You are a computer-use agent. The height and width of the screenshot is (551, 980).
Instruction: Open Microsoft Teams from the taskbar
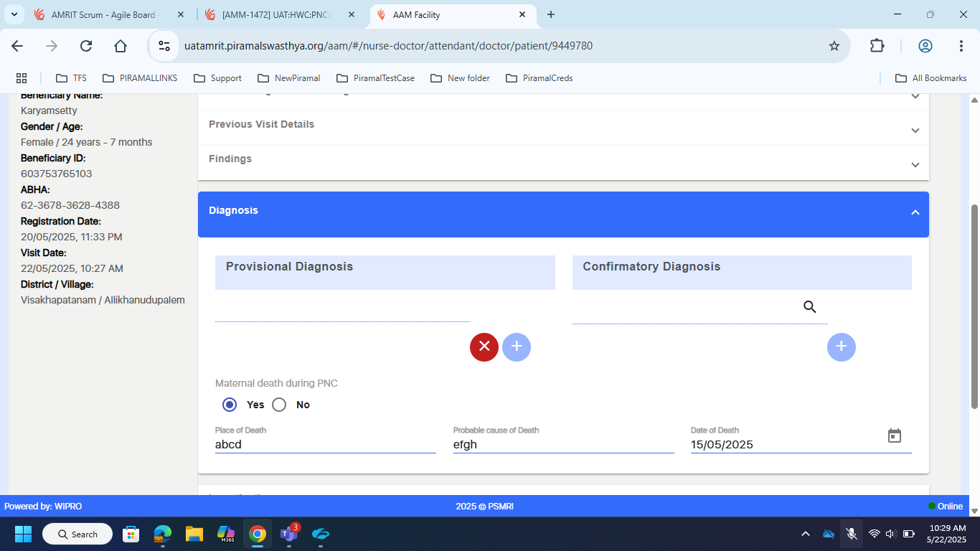289,534
